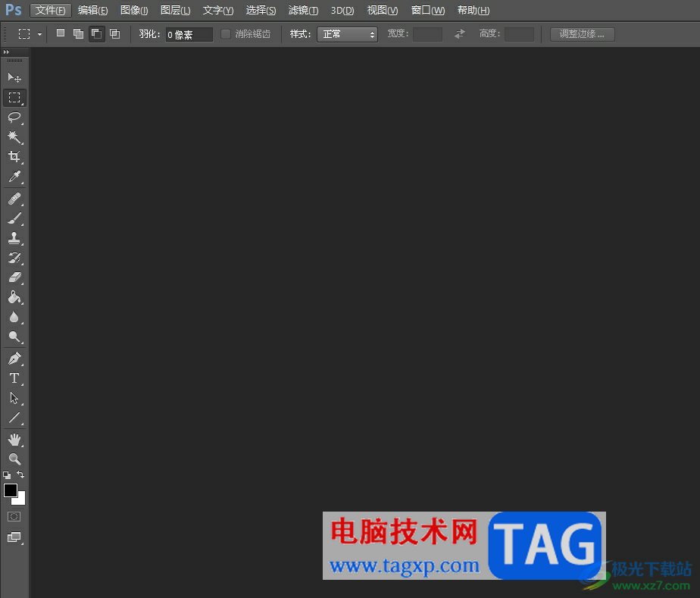Select the Rectangular Marquee tool in toolbox
The width and height of the screenshot is (700, 598).
pyautogui.click(x=14, y=98)
